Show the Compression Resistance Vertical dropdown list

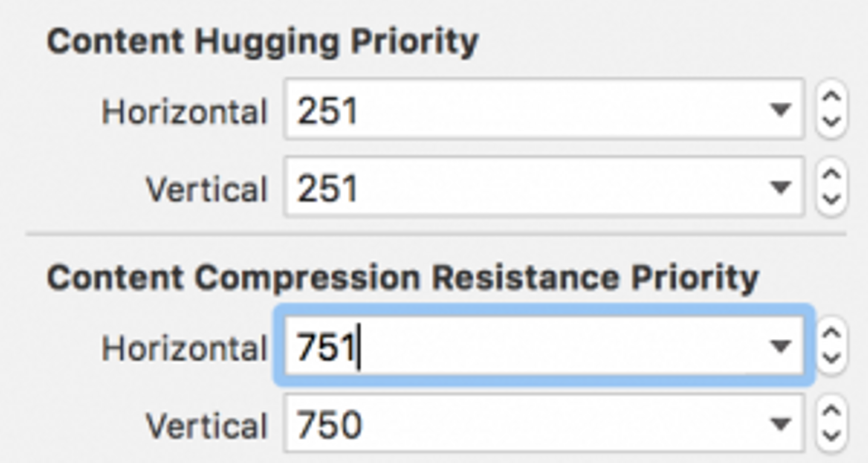pyautogui.click(x=781, y=424)
